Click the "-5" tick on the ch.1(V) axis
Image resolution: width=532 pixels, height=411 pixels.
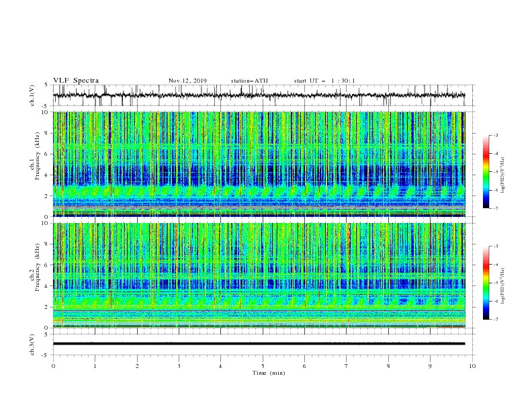[46, 106]
